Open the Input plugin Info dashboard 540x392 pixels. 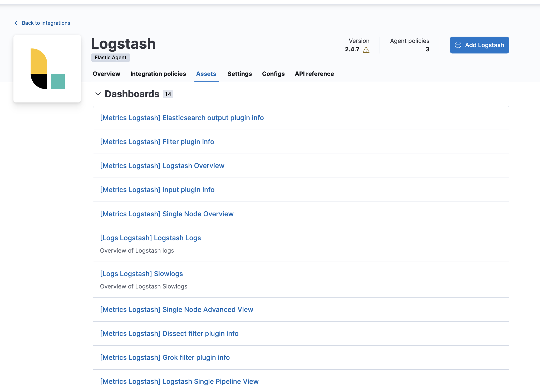pyautogui.click(x=157, y=190)
